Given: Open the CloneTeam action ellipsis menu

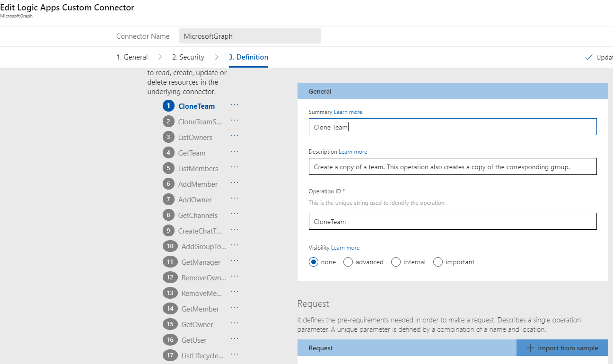Looking at the screenshot, I should (235, 105).
